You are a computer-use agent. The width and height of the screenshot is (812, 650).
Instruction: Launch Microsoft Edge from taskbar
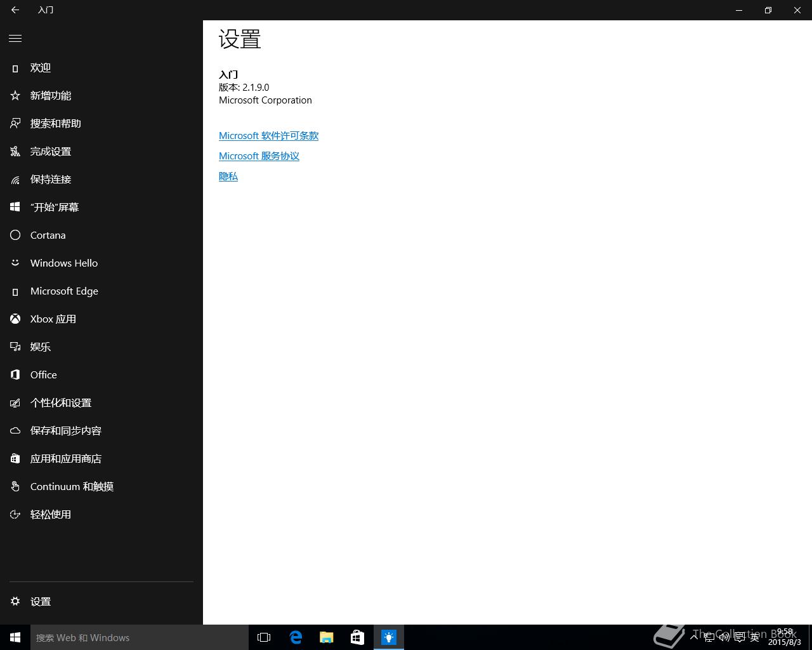296,637
